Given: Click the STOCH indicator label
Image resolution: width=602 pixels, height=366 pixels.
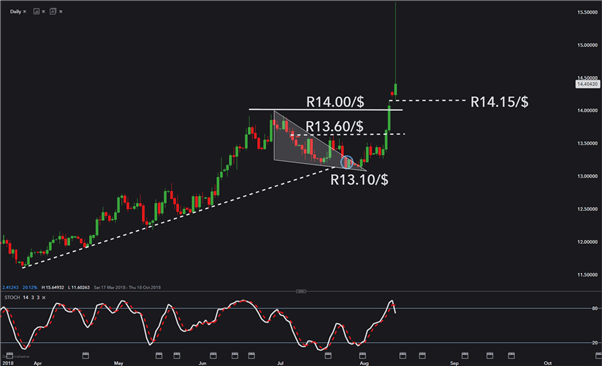Looking at the screenshot, I should (x=12, y=298).
